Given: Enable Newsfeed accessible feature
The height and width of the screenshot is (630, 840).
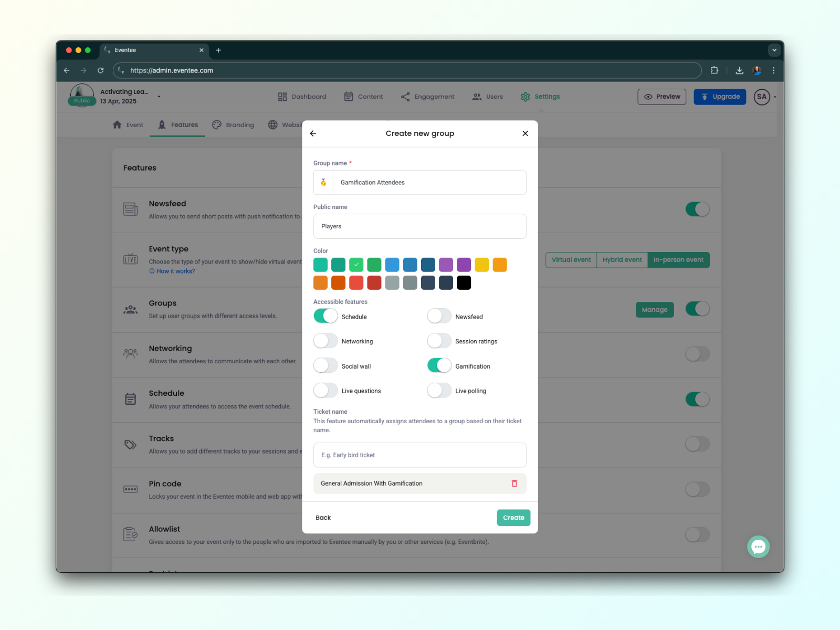Looking at the screenshot, I should 439,316.
